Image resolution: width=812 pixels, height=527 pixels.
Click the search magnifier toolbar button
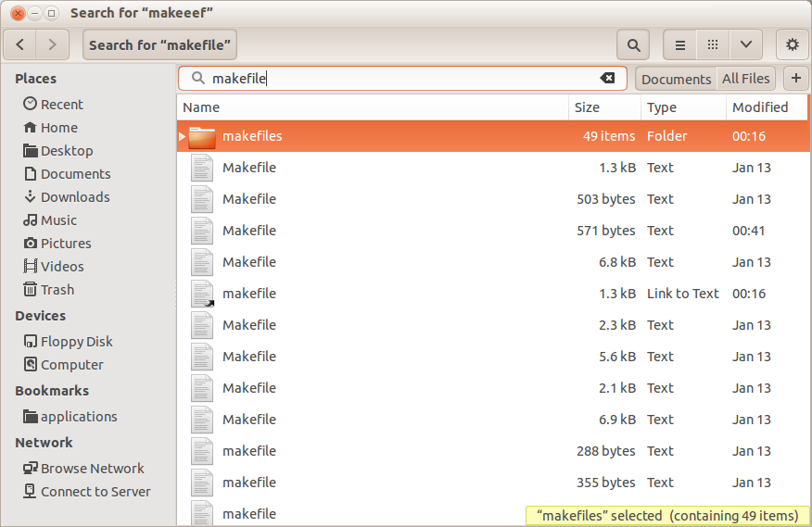pos(632,44)
